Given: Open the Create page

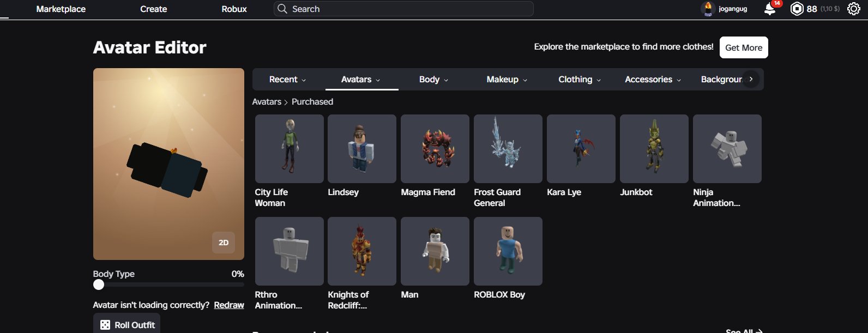Looking at the screenshot, I should (x=154, y=9).
